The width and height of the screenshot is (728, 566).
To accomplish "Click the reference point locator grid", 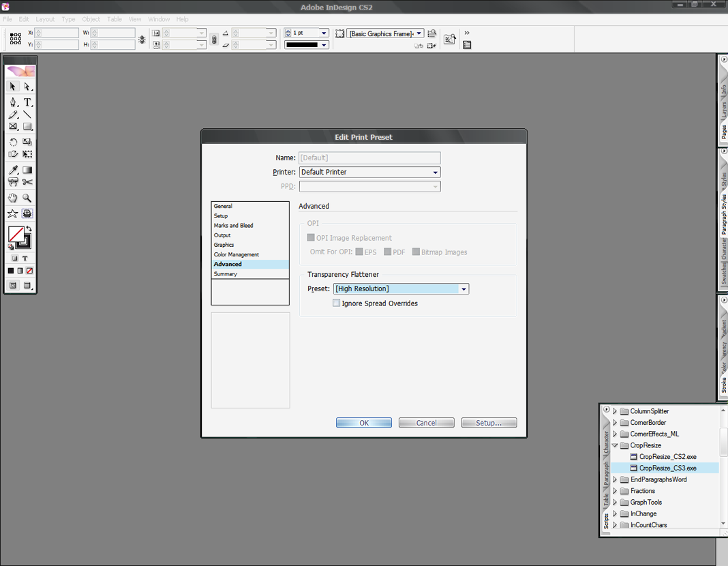I will [15, 39].
